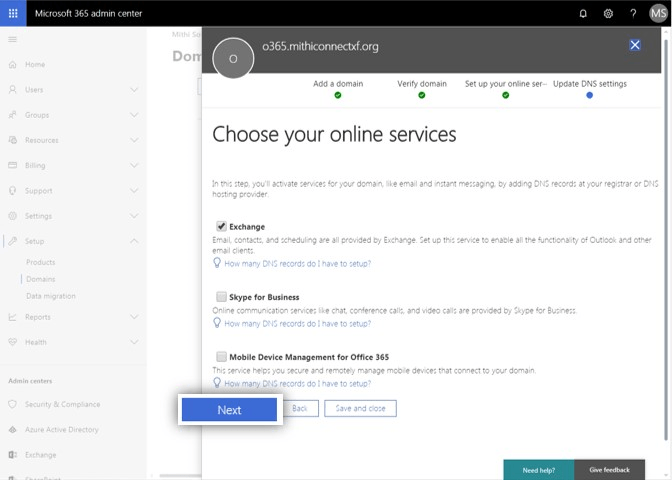Click the Users person icon

pos(12,90)
